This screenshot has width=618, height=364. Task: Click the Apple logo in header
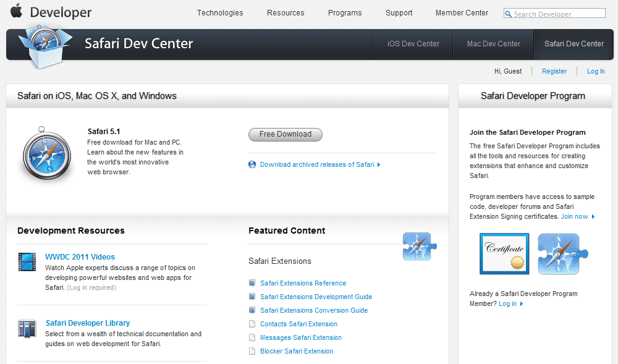[x=17, y=11]
